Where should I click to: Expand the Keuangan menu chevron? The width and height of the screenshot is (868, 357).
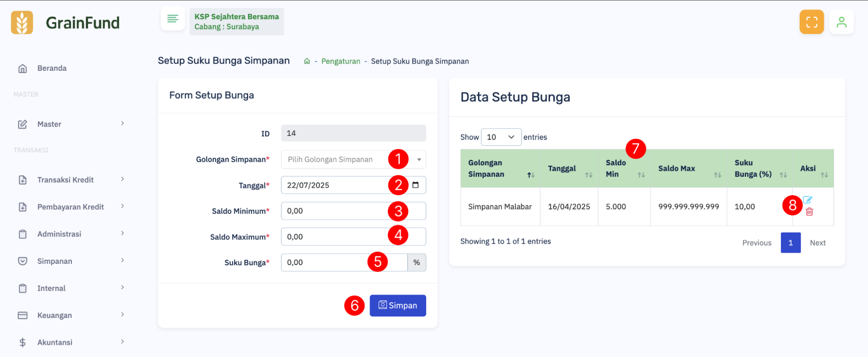(122, 314)
